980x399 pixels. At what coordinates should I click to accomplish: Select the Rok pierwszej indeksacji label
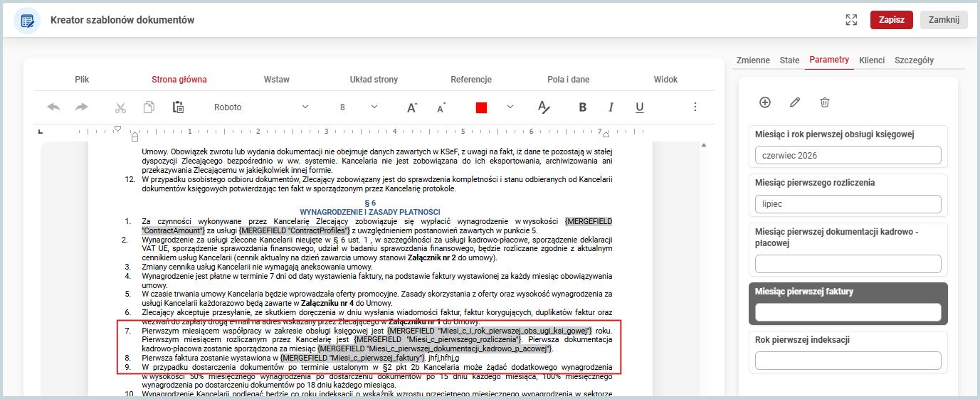(802, 340)
